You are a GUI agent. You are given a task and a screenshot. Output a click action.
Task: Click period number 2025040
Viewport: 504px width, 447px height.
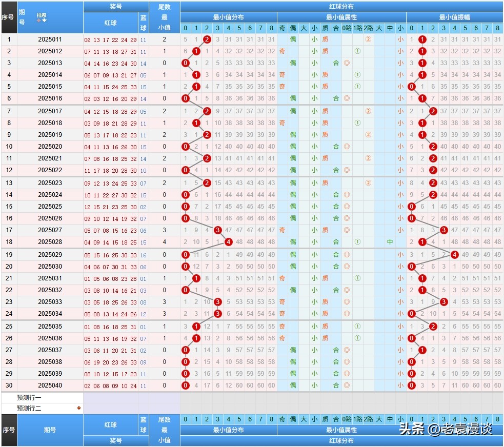[50, 385]
